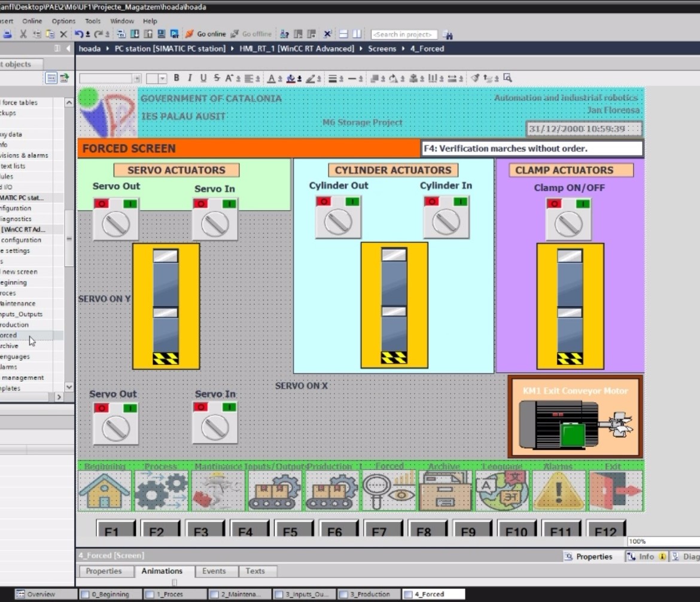Expand the Screens breadcrumb arrow

(x=403, y=48)
